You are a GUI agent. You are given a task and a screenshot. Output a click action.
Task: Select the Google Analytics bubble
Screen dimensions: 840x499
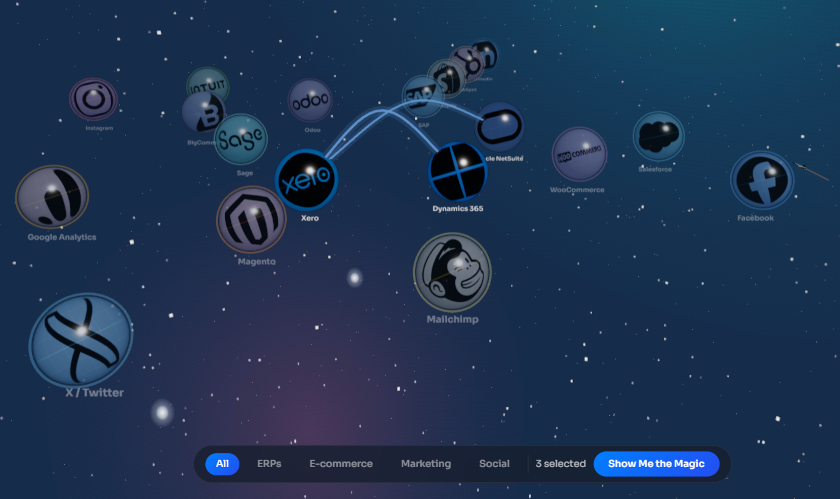52,197
